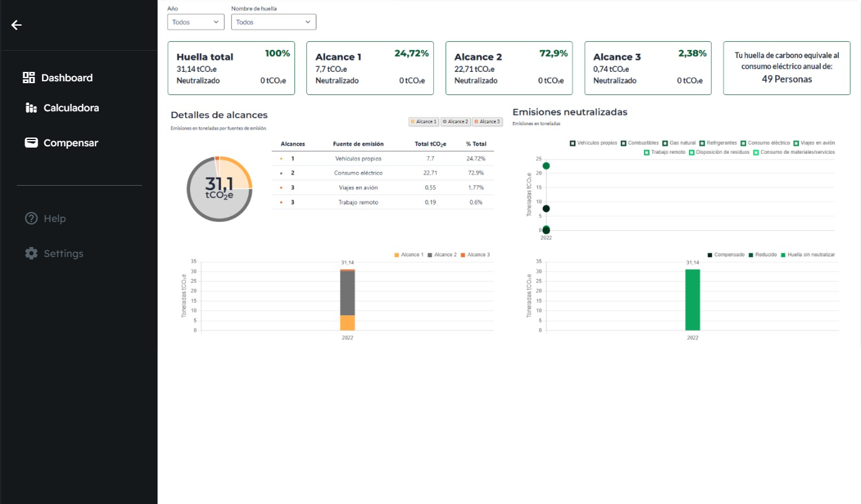This screenshot has height=504, width=861.
Task: Click the back arrow in the sidebar
Action: [16, 25]
